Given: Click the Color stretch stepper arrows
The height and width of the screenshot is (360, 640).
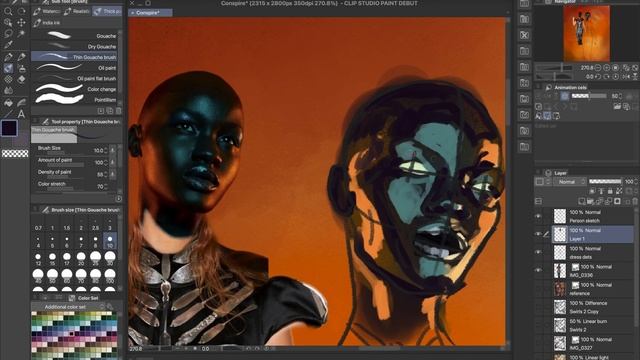Looking at the screenshot, I should 106,186.
